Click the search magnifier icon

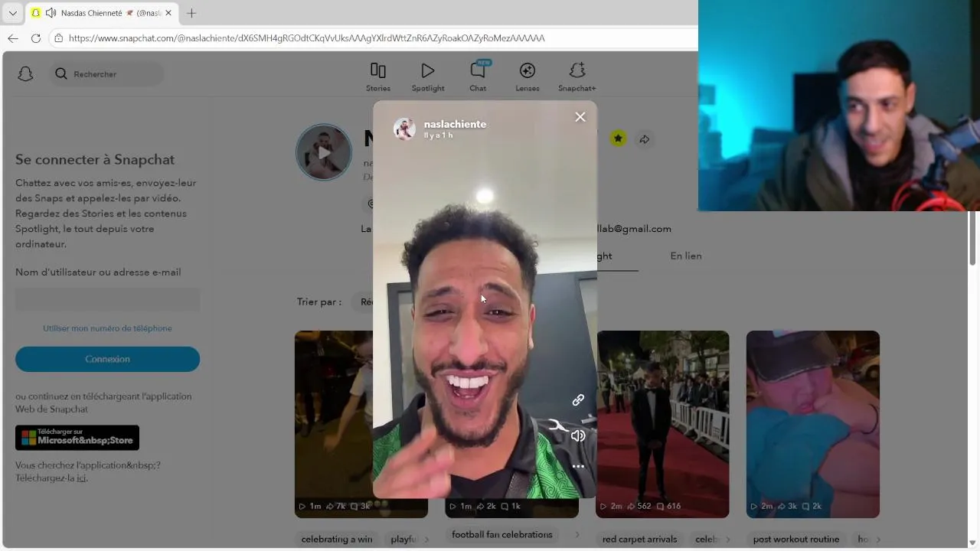click(x=61, y=74)
